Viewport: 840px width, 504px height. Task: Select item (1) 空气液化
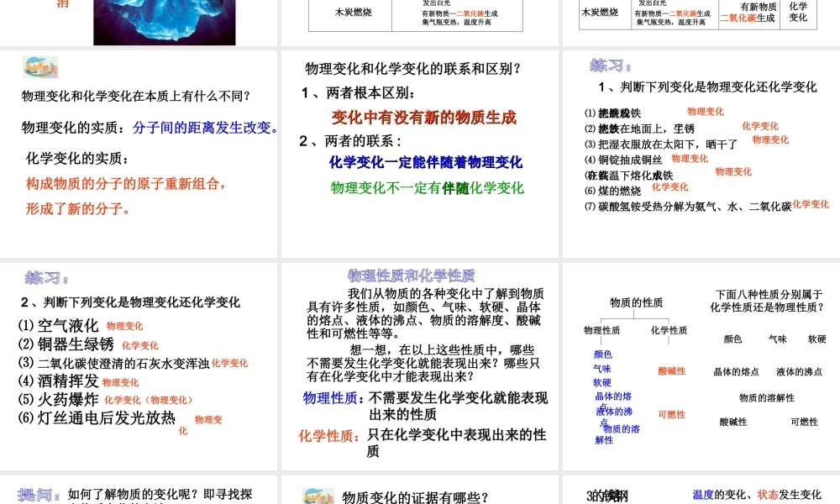point(59,326)
